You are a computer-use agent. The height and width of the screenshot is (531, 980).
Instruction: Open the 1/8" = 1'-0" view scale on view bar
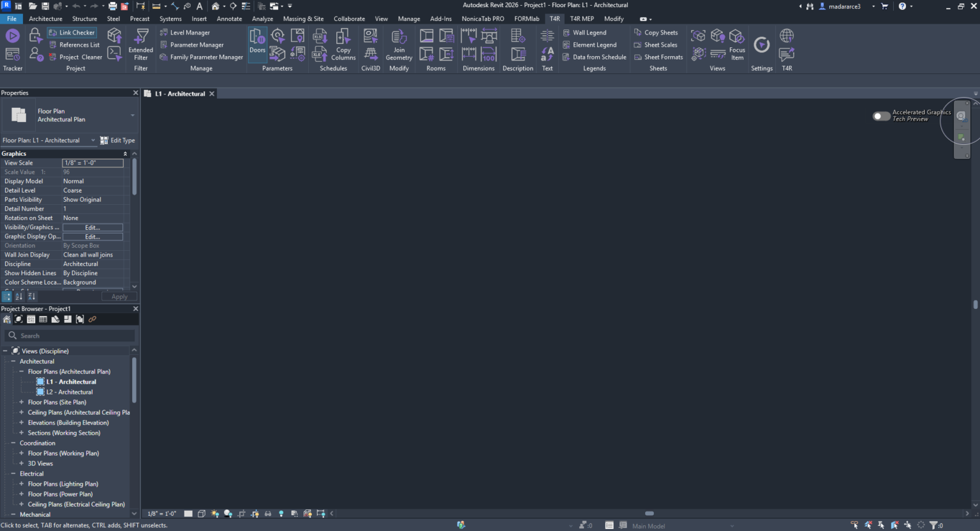tap(162, 513)
